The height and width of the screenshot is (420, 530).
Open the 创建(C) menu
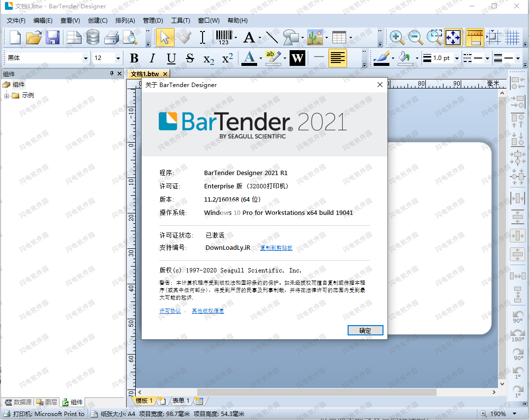pyautogui.click(x=98, y=21)
